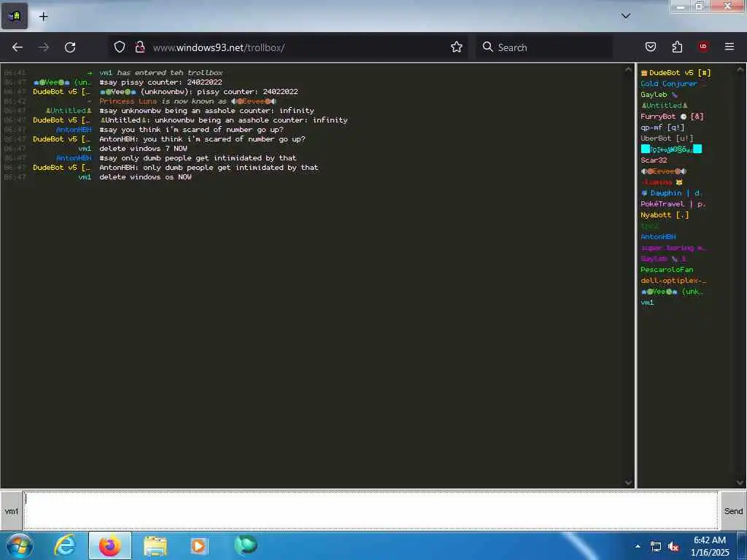The height and width of the screenshot is (560, 747).
Task: Open the shield tracking protection icon
Action: click(120, 47)
